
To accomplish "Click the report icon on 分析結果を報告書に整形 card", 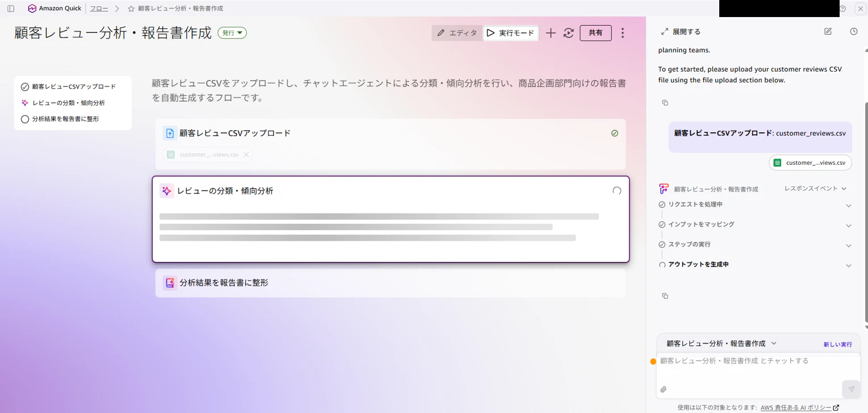I will pos(170,283).
